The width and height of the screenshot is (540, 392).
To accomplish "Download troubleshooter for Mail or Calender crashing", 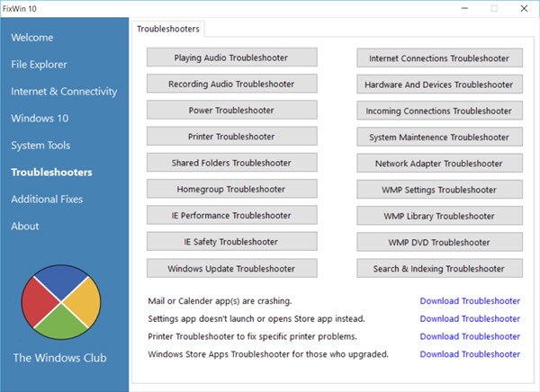I will 470,301.
